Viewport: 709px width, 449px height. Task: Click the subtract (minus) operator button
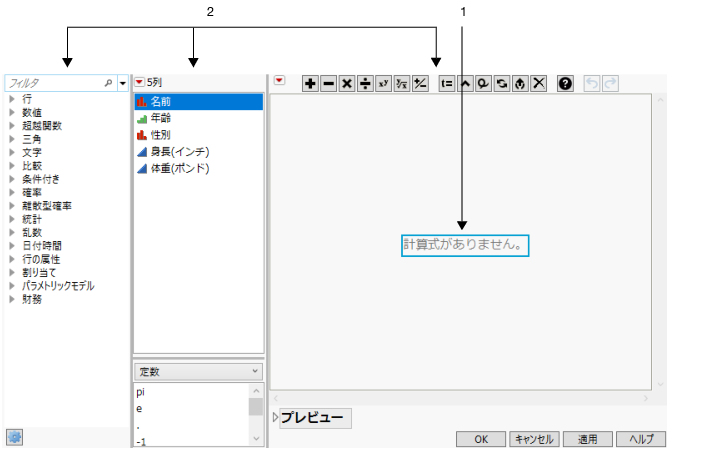pyautogui.click(x=329, y=84)
